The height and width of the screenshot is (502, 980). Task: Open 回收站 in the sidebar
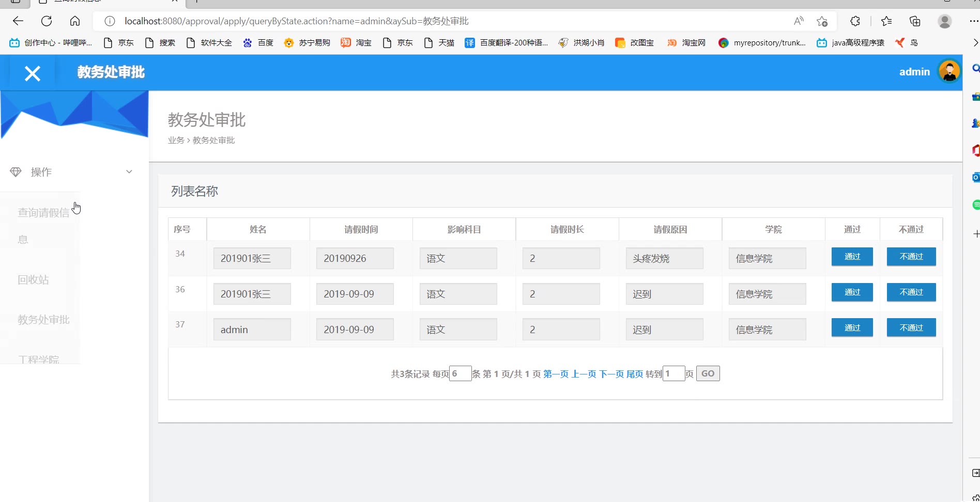[33, 279]
